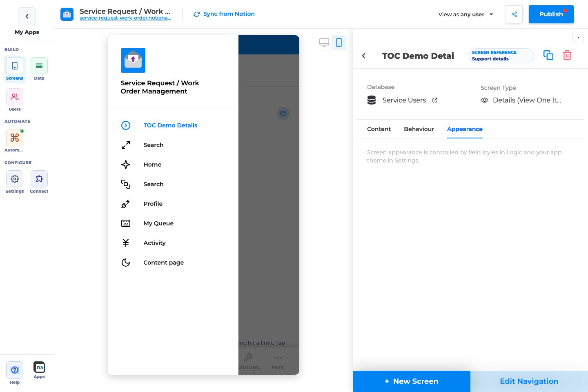Switch preview to desktop view
The width and height of the screenshot is (588, 392).
pos(324,42)
